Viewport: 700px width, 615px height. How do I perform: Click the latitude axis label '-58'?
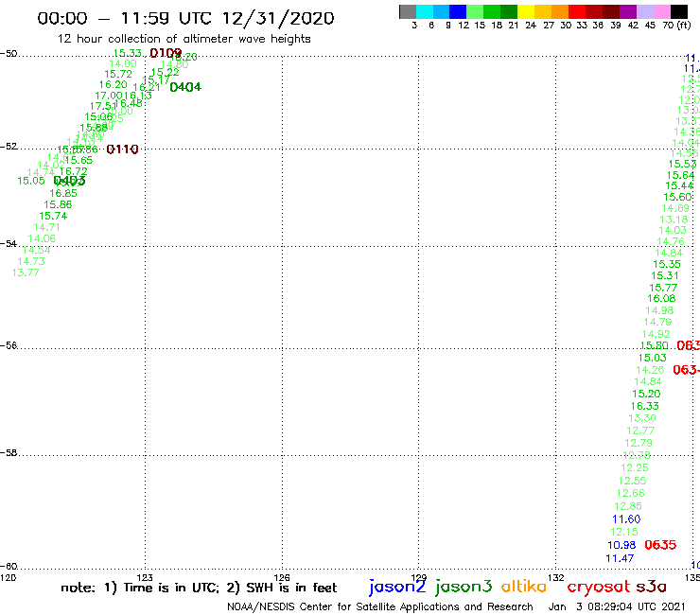pyautogui.click(x=9, y=452)
